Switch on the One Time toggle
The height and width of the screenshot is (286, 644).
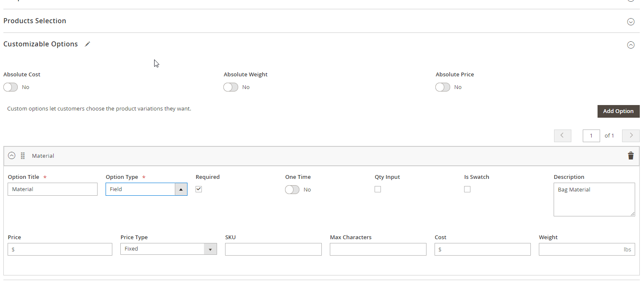click(292, 190)
